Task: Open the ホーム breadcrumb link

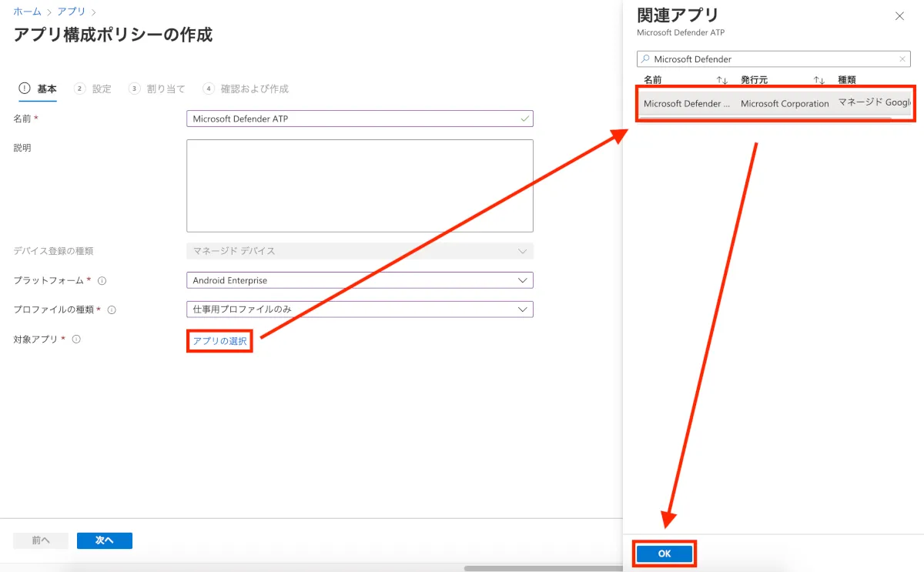Action: pos(28,12)
